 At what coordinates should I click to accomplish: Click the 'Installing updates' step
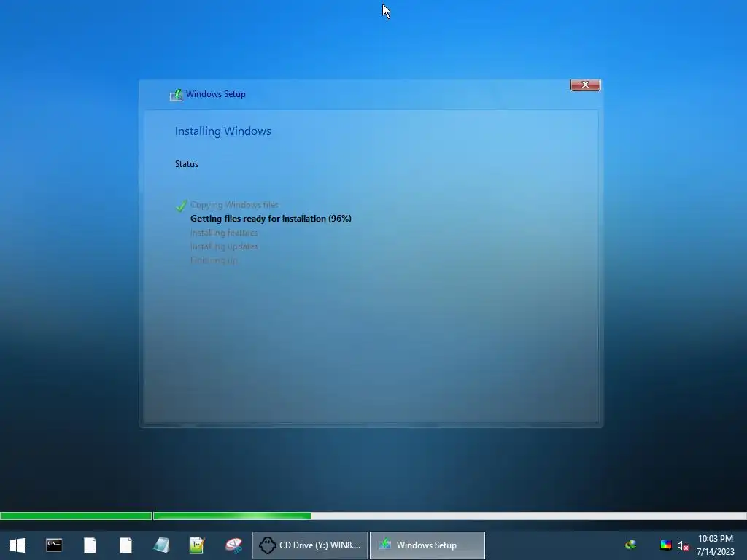(x=224, y=246)
